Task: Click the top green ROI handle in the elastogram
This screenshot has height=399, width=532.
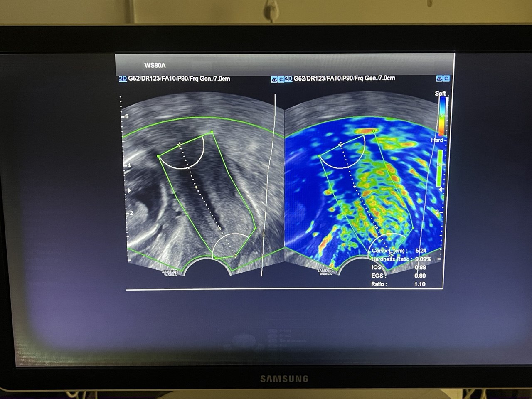Action: coord(374,131)
